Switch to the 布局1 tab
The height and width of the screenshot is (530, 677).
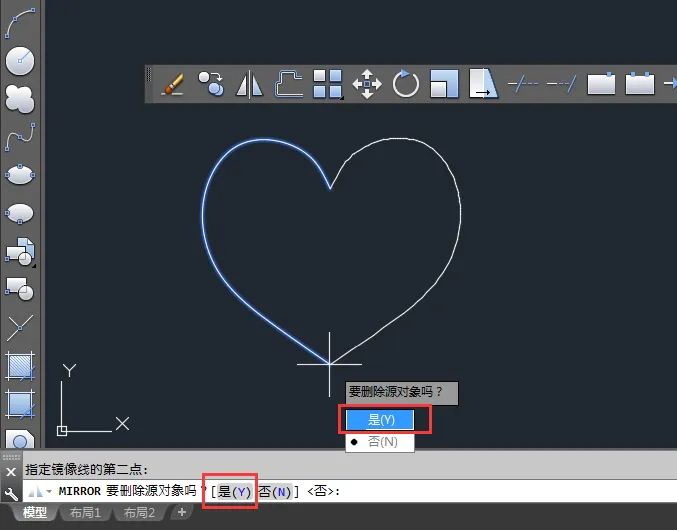85,513
